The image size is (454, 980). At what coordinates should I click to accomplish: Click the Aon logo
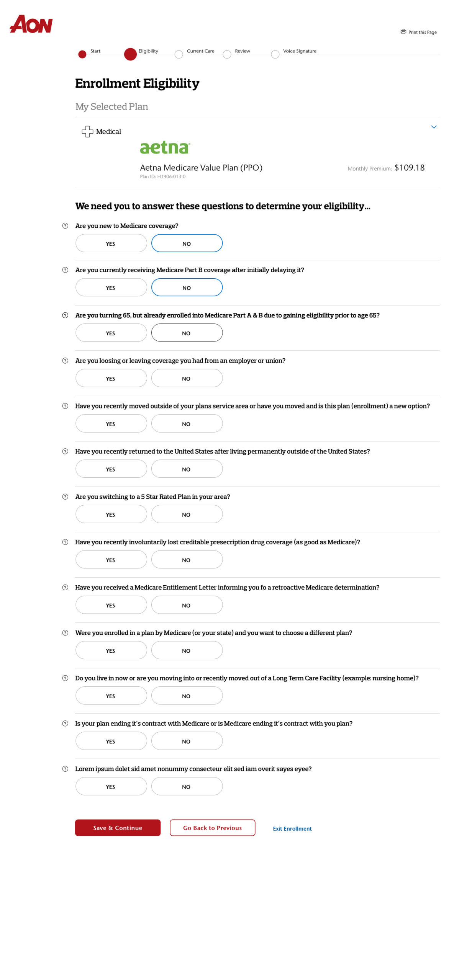pyautogui.click(x=31, y=24)
